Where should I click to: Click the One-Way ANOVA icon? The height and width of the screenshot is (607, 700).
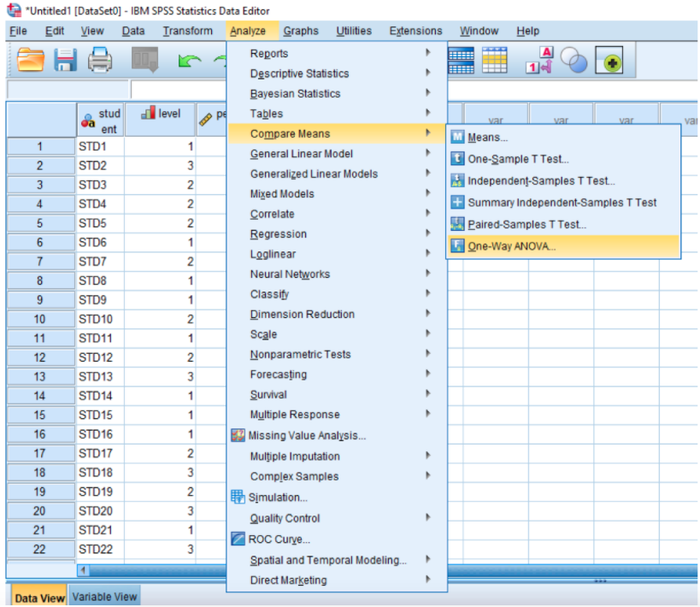[x=457, y=245]
